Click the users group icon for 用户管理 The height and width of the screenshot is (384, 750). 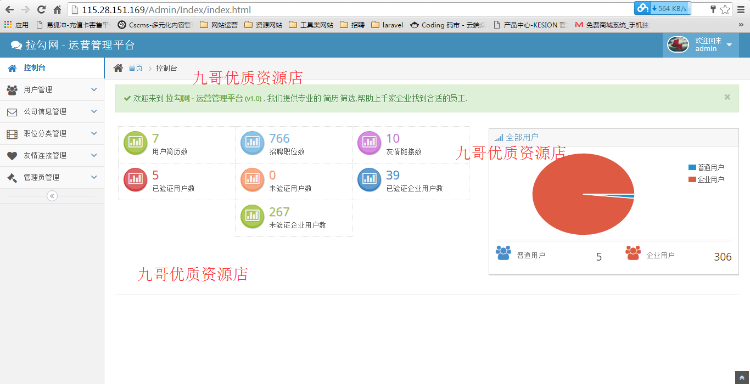click(12, 90)
